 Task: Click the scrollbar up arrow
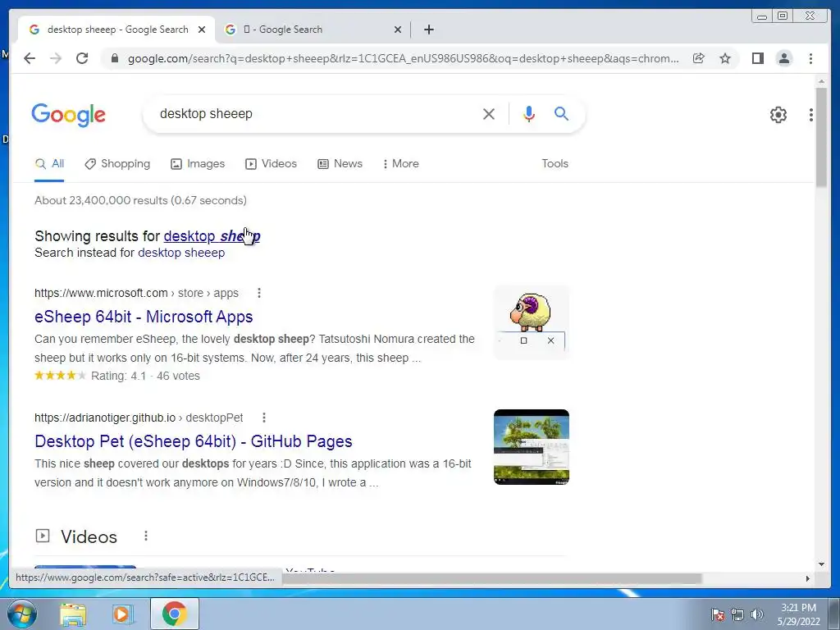click(821, 81)
